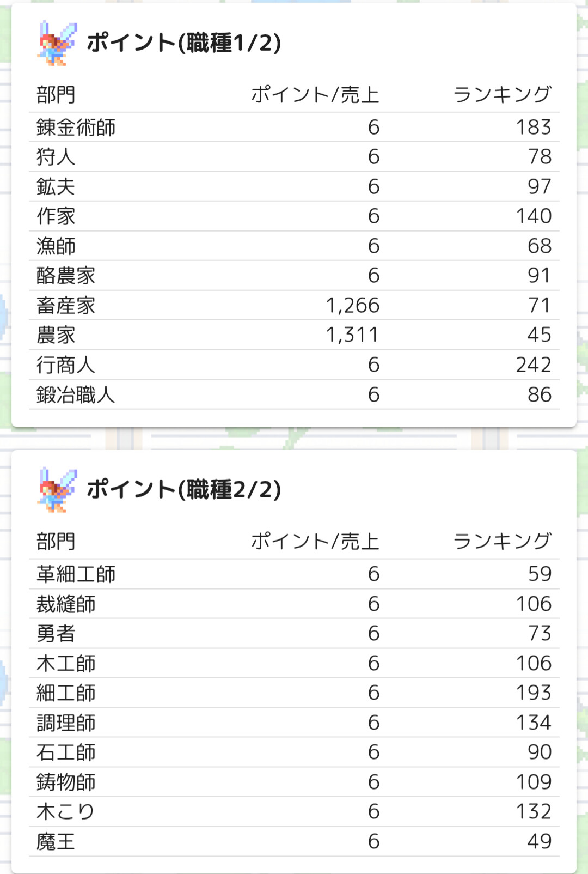Screen dimensions: 588x874
Task: Click ランキング header in second table
Action: coord(502,542)
